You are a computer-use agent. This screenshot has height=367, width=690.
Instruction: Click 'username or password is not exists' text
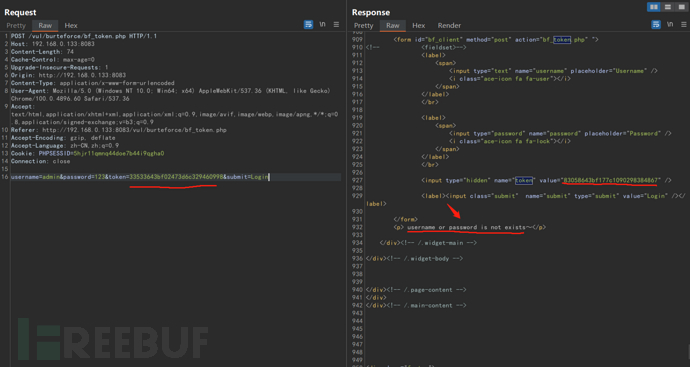pos(470,227)
